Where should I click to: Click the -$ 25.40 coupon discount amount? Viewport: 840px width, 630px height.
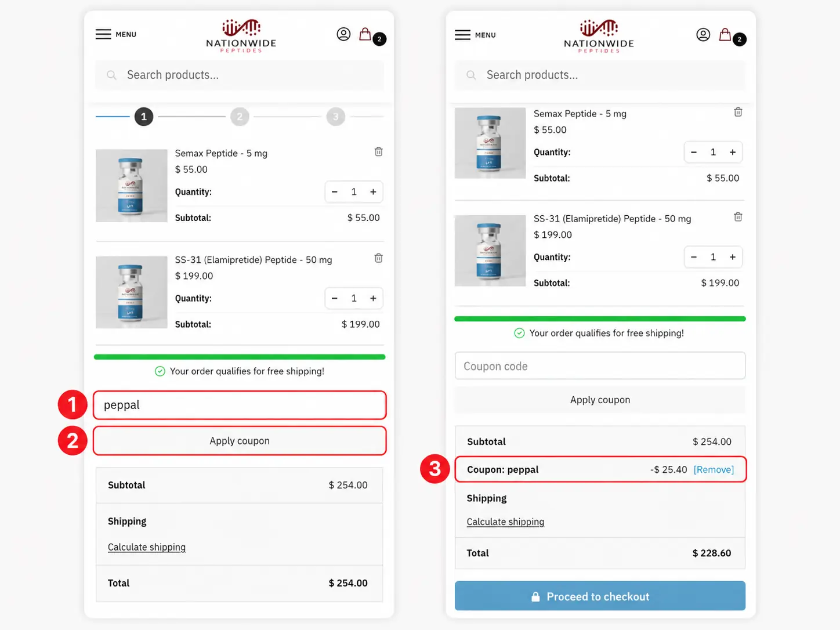pos(668,469)
